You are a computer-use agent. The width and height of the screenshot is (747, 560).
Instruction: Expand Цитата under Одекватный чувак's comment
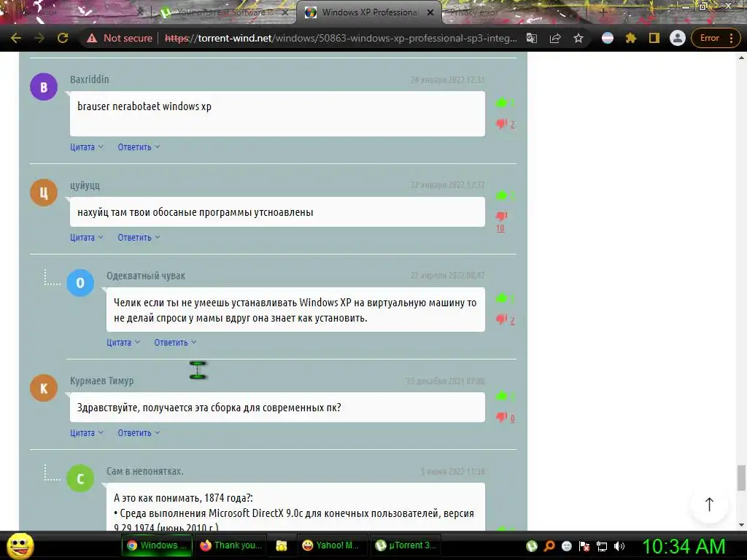[123, 343]
